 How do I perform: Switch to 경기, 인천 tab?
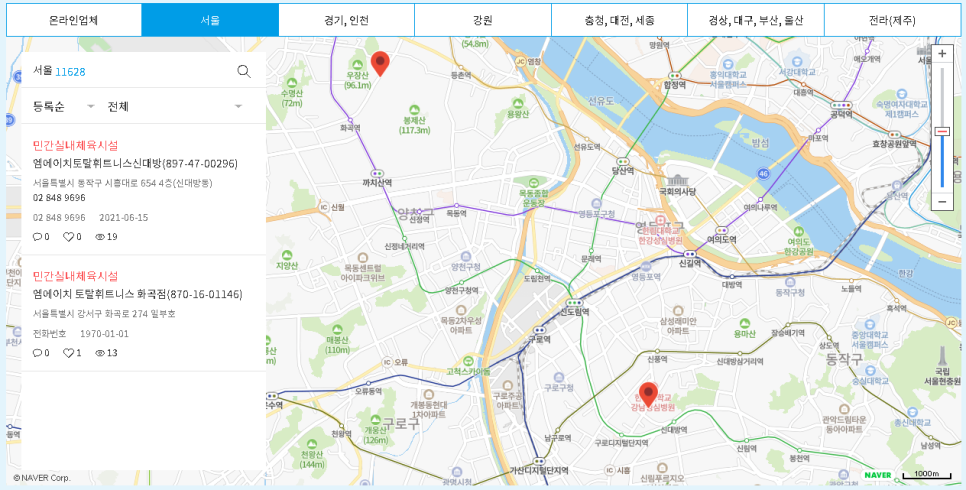346,20
